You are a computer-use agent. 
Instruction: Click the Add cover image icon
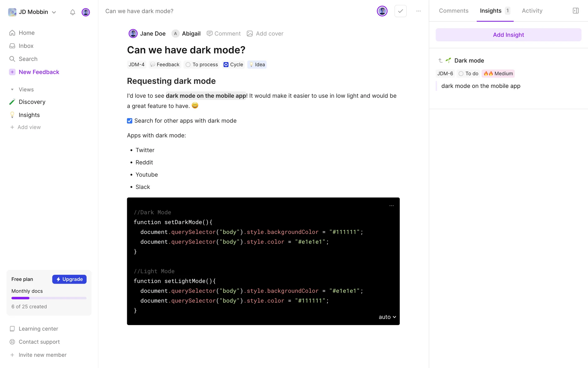coord(250,33)
